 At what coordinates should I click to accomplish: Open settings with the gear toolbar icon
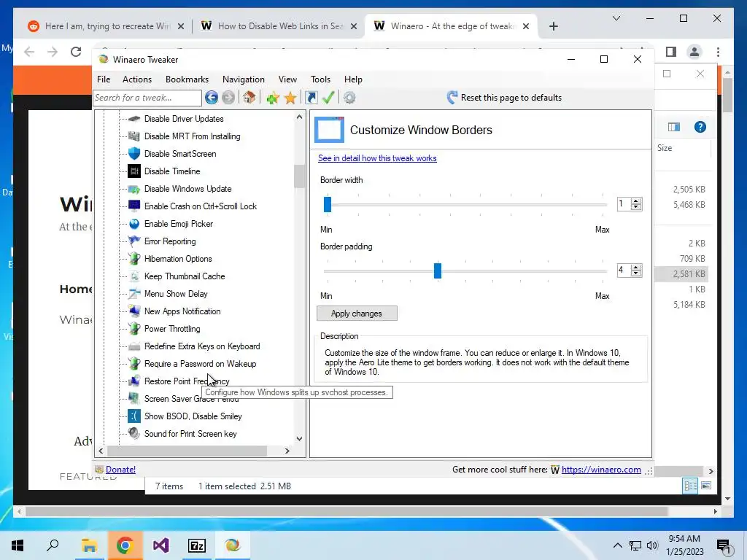tap(349, 98)
